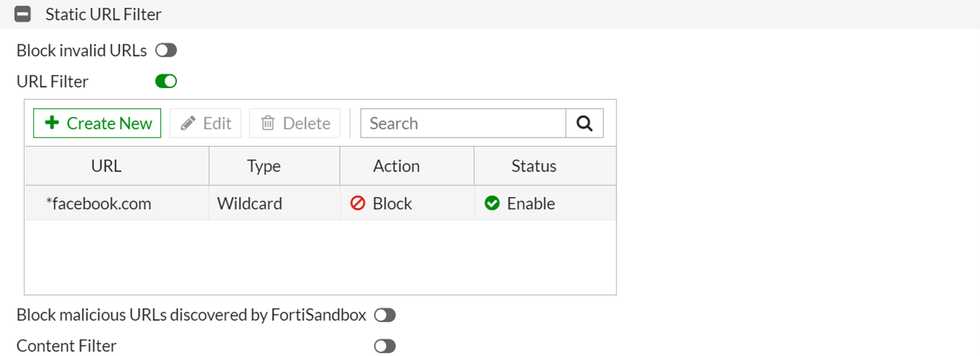Click the magnifying glass search icon
This screenshot has height=356, width=980.
[x=584, y=123]
